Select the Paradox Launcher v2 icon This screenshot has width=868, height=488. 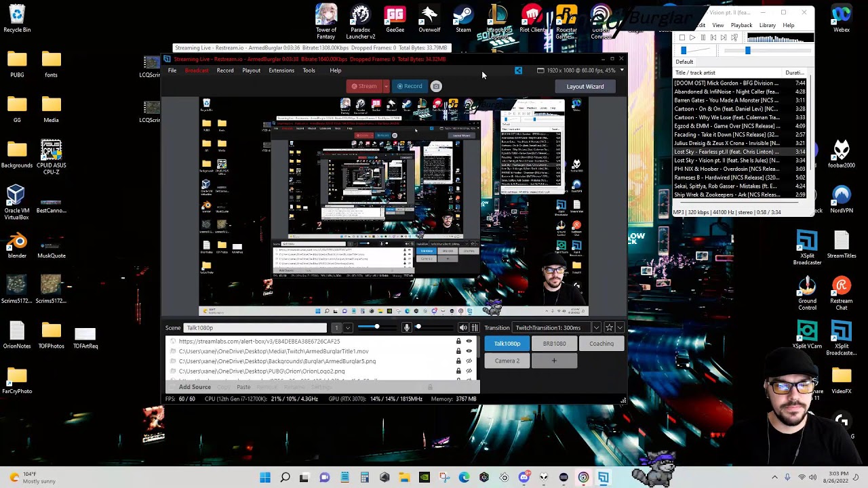click(x=361, y=22)
